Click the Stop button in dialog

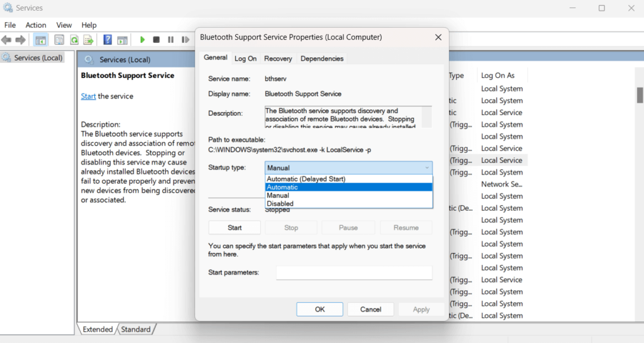[x=291, y=228]
